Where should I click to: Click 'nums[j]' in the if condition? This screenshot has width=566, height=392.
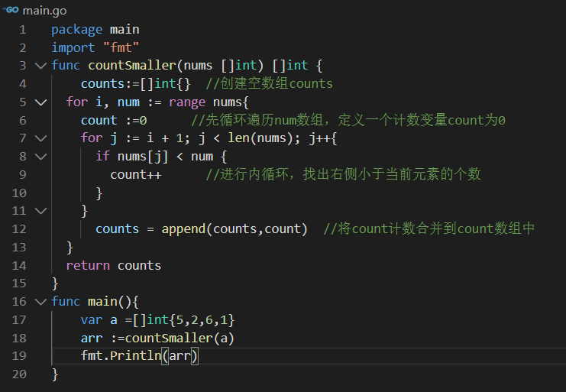(143, 157)
